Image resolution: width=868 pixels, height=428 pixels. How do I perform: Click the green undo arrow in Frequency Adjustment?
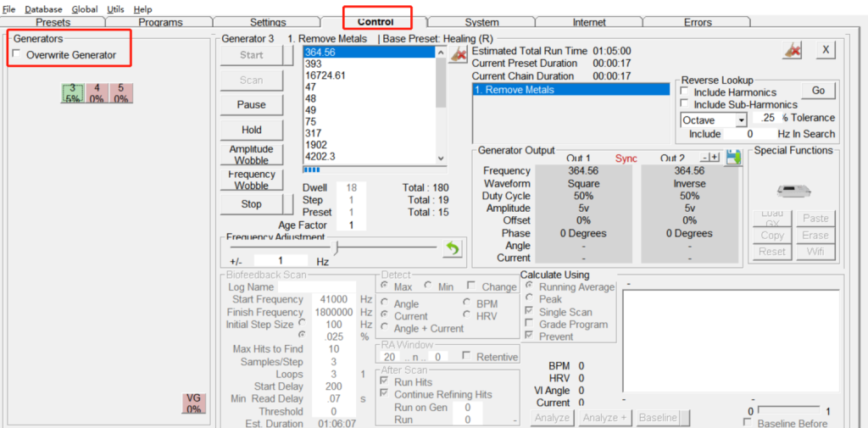453,248
